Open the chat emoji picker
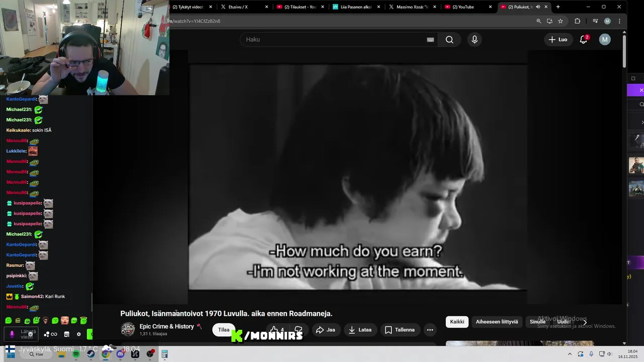This screenshot has width=644, height=362. tap(30, 334)
